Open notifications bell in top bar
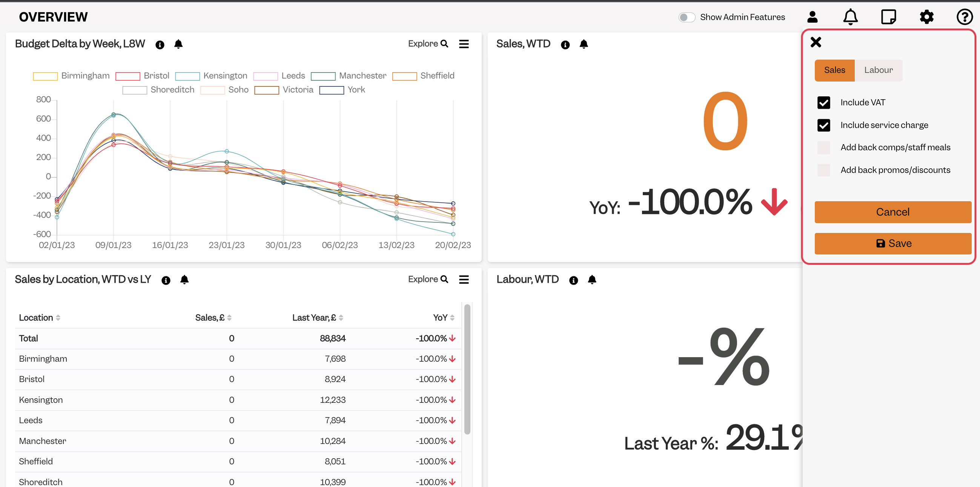The image size is (980, 487). [850, 17]
